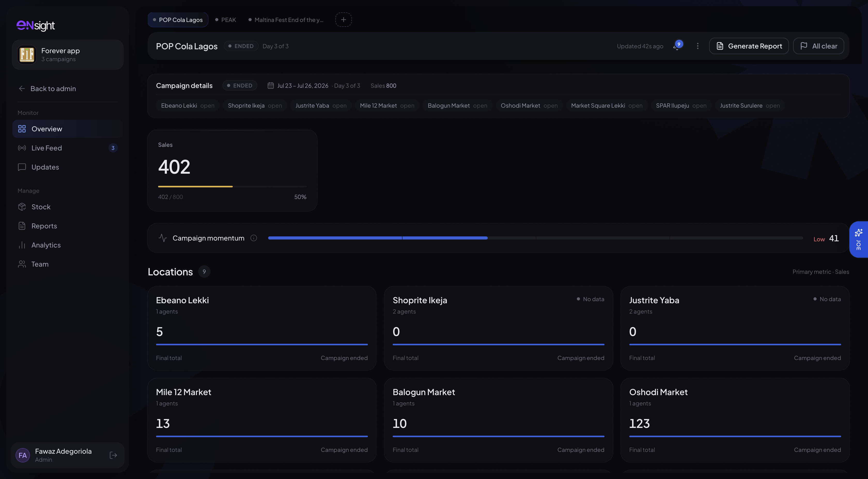The height and width of the screenshot is (479, 868).
Task: Click the Primary metric · Sales label
Action: (x=820, y=272)
